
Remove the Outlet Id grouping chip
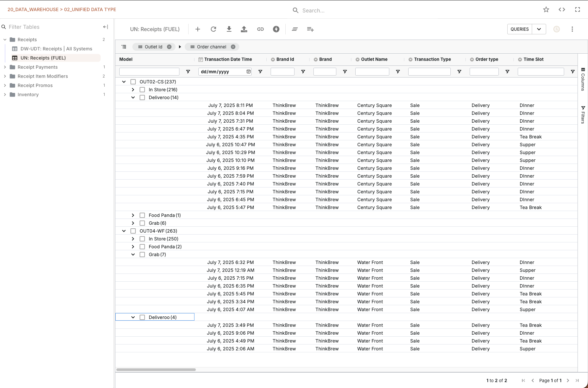point(169,47)
